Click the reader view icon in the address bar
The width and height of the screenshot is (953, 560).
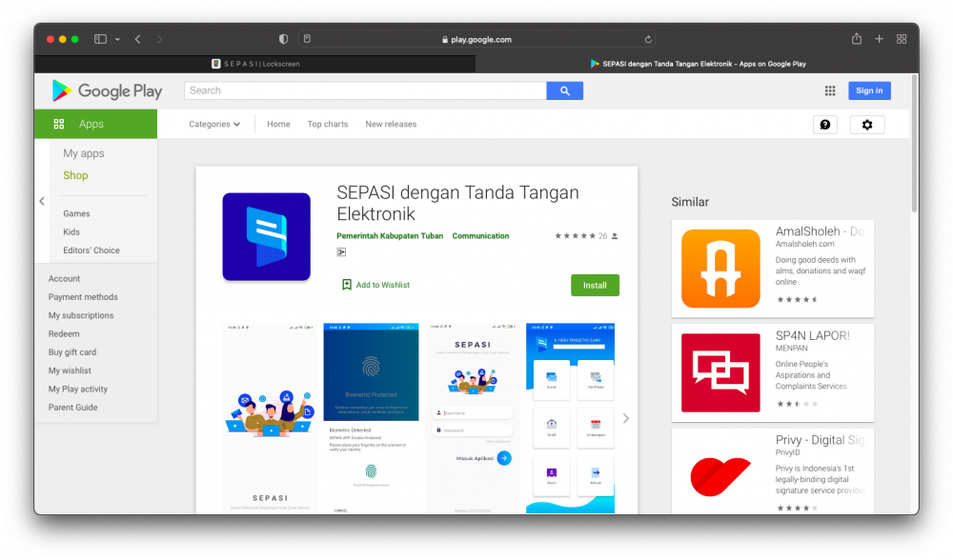click(x=308, y=39)
